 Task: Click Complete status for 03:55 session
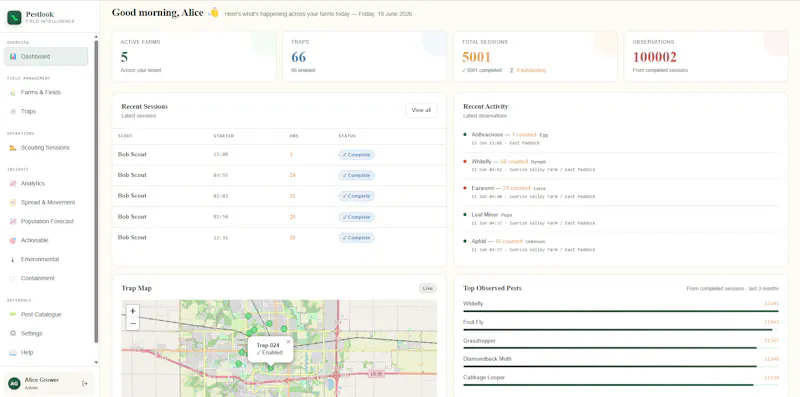click(356, 176)
